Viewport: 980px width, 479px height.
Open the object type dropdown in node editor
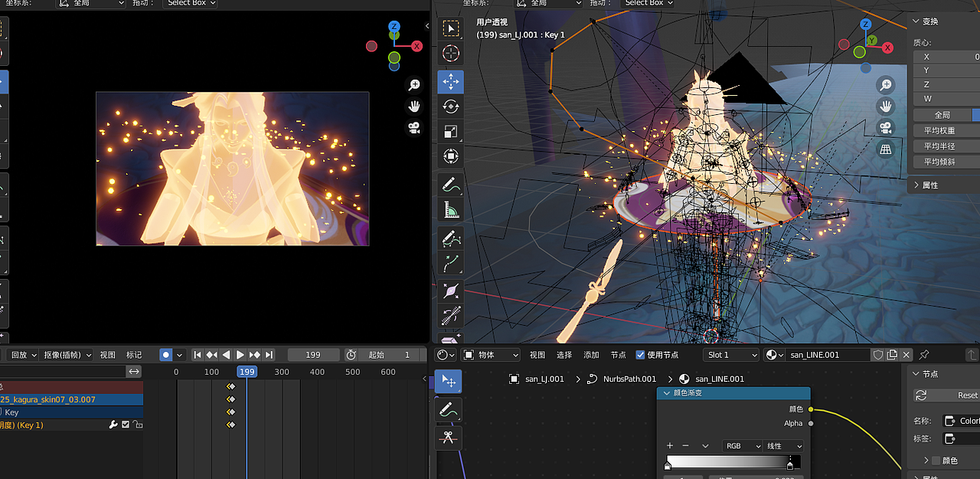coord(490,355)
